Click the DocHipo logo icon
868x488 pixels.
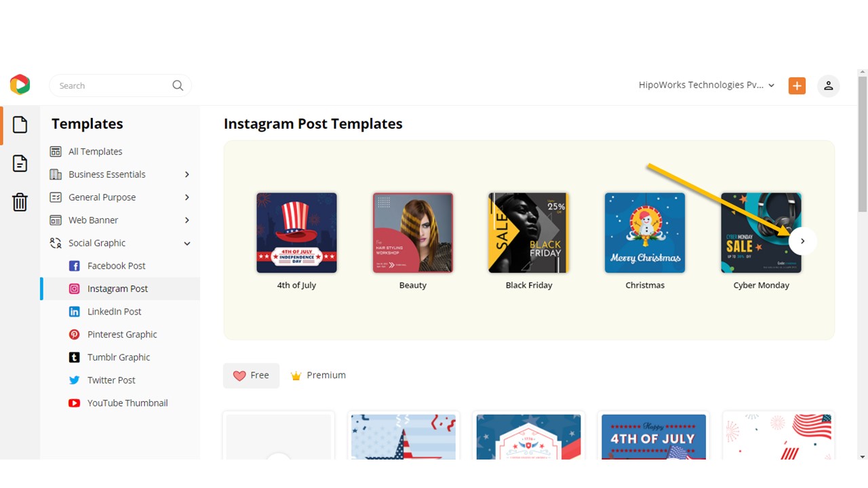[20, 85]
